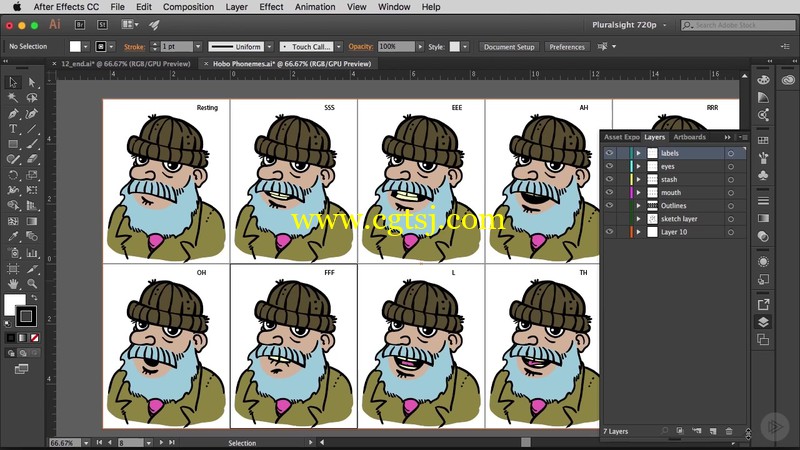
Task: Expand the Outlines layer contents
Action: coord(638,206)
